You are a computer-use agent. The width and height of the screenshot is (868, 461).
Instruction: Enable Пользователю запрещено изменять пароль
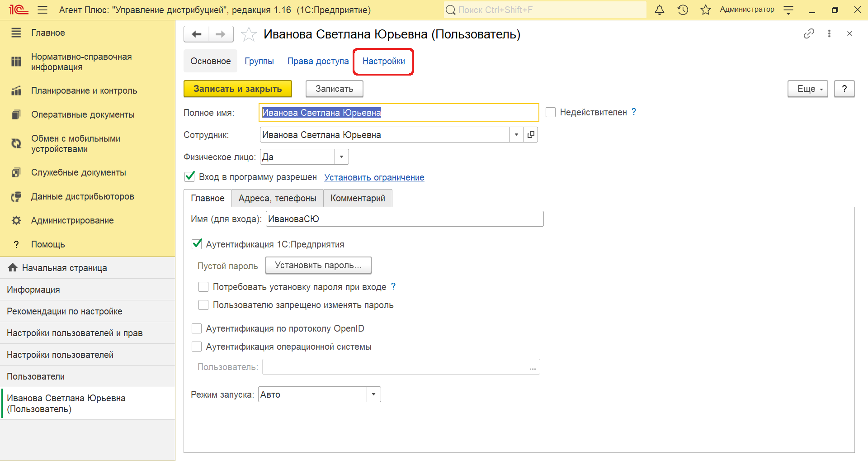click(203, 305)
